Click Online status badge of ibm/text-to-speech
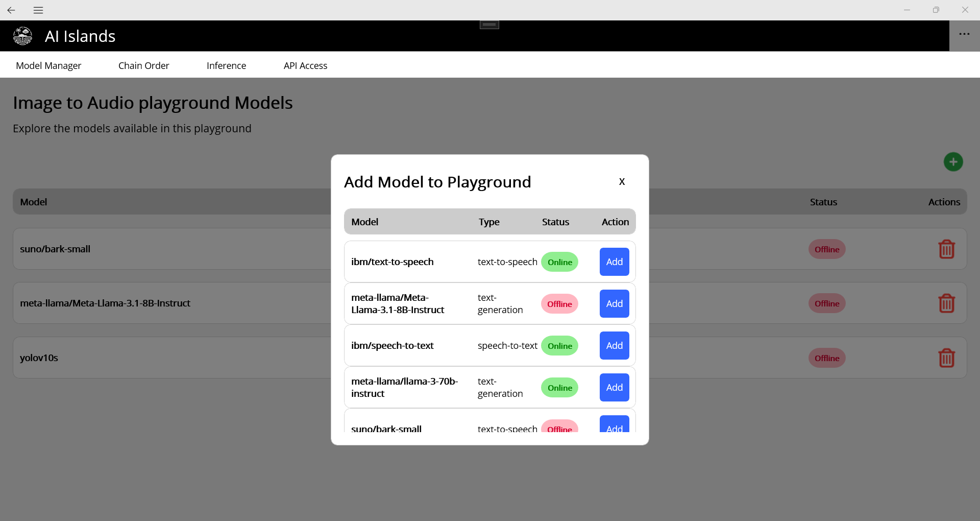This screenshot has width=980, height=521. click(559, 262)
